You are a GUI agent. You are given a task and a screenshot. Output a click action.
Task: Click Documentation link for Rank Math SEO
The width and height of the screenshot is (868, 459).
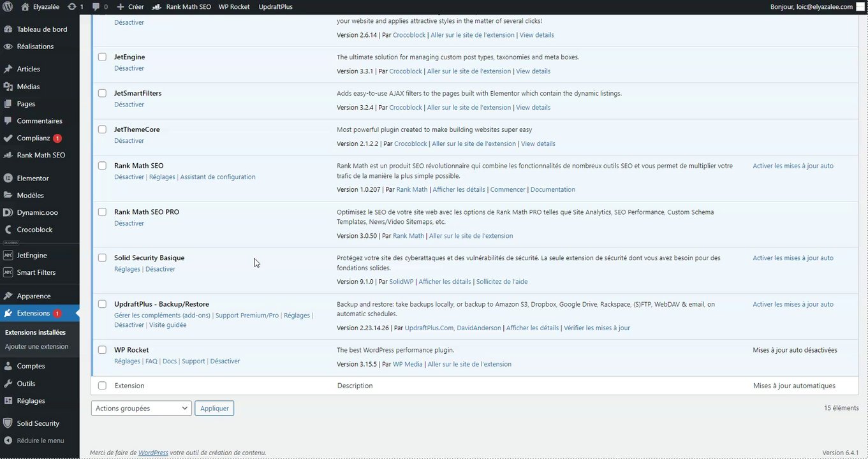coord(553,190)
